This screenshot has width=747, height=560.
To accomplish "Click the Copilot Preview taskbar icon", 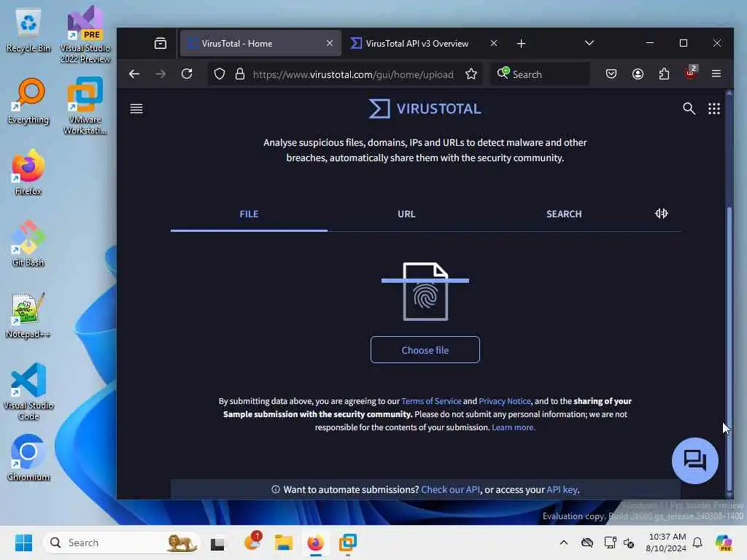I will point(724,542).
